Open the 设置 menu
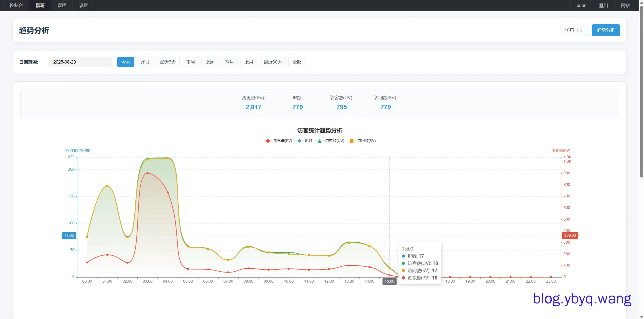Viewport: 644px width, 319px height. tap(83, 6)
